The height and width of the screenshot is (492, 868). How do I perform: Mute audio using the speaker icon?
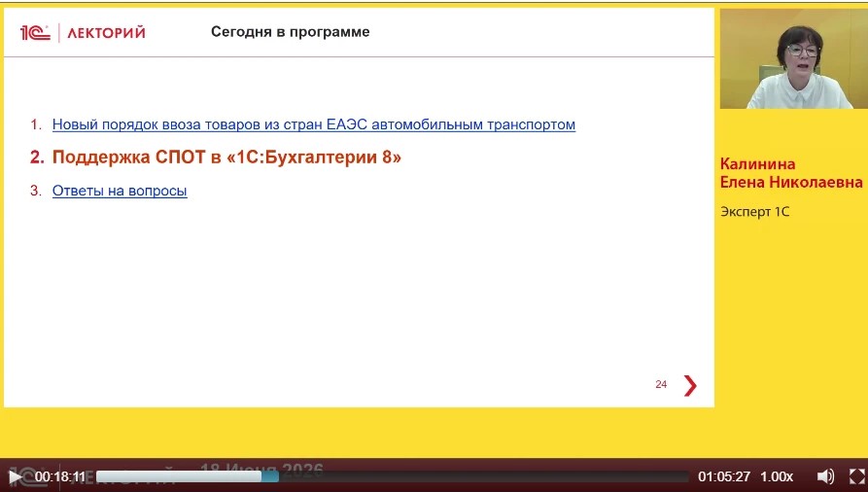(x=825, y=476)
